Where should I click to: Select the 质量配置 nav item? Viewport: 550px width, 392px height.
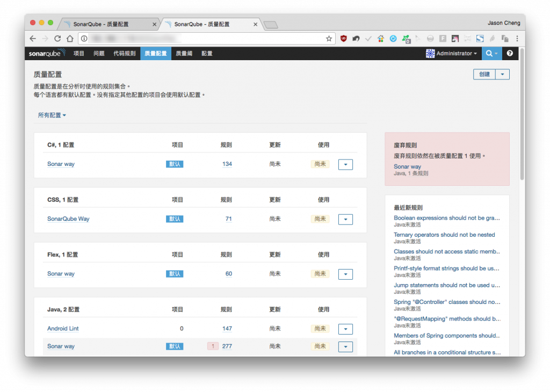156,53
